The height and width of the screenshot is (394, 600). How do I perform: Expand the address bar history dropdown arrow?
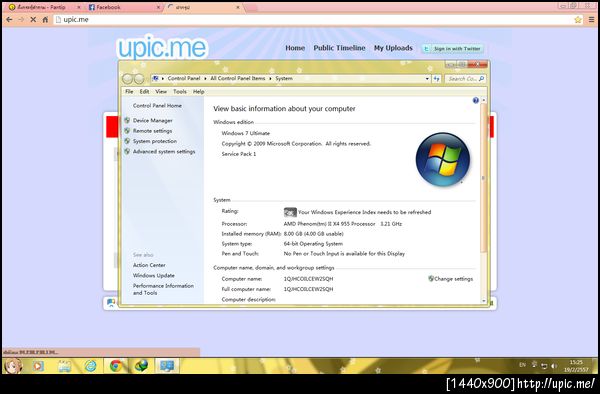pos(427,79)
